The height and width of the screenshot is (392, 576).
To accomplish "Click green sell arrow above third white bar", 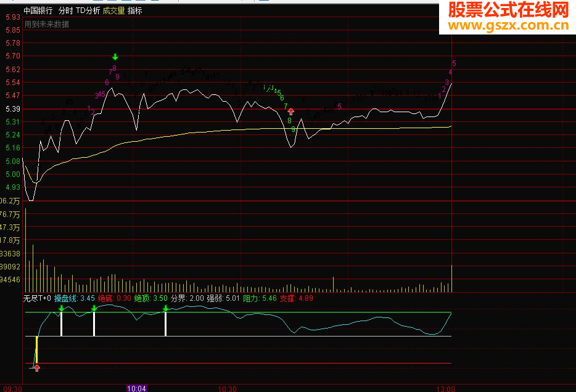I will (x=166, y=308).
